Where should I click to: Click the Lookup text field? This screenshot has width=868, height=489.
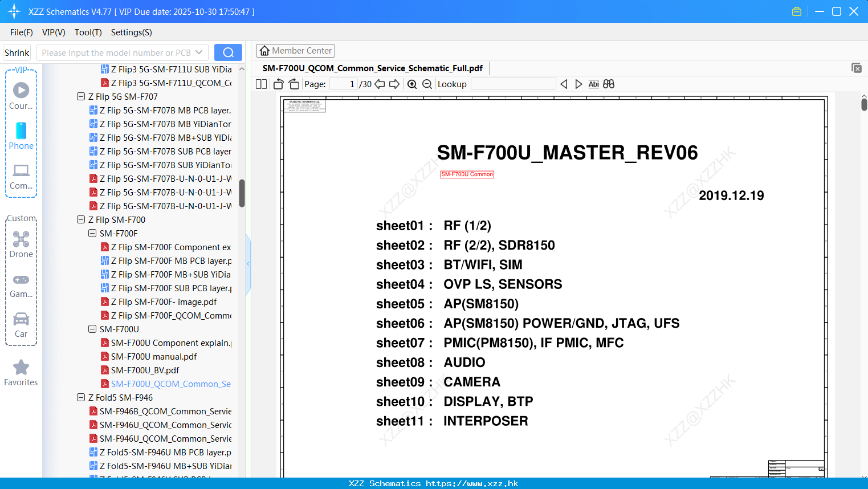(x=513, y=84)
